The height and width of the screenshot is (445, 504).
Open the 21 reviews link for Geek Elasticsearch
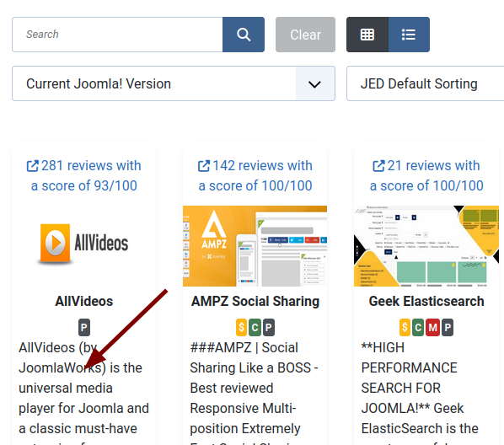426,175
